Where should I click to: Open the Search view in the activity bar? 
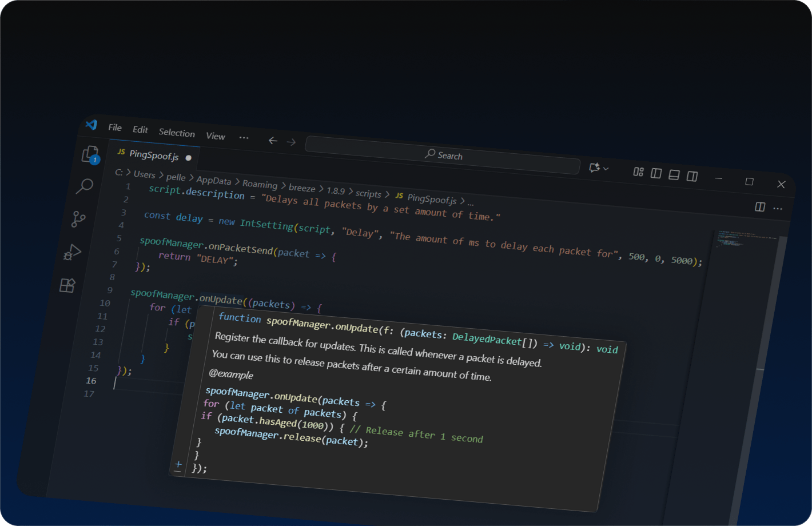coord(85,186)
